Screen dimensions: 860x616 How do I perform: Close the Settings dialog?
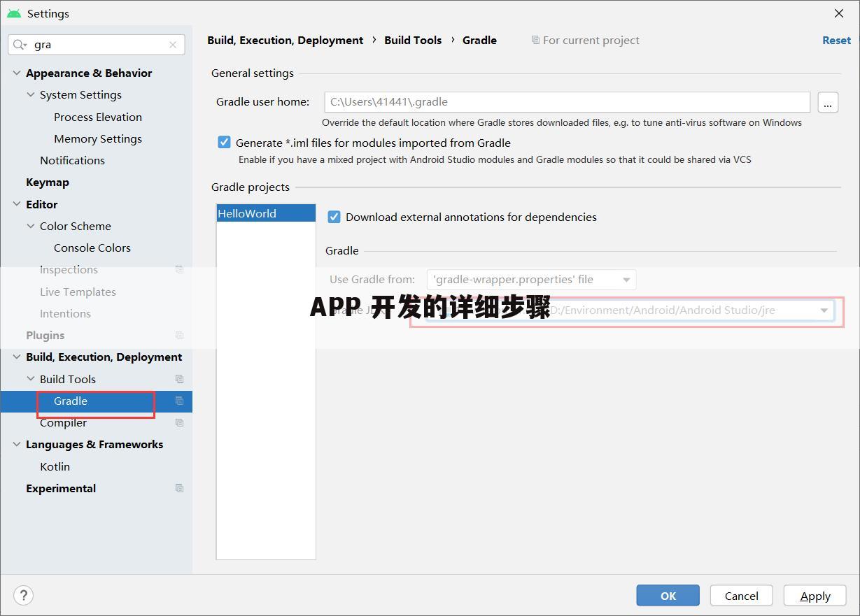coord(839,13)
